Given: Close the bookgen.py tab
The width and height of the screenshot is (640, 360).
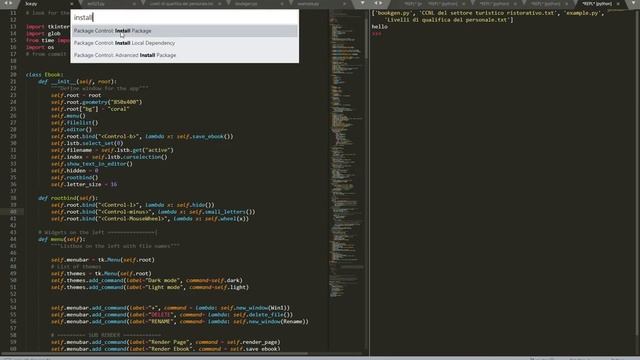Looking at the screenshot, I should (282, 4).
